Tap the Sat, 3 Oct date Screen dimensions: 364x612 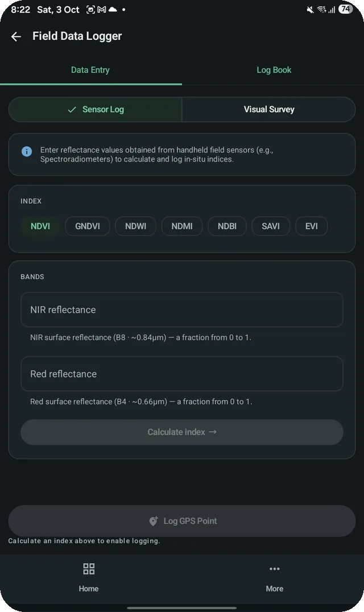[x=58, y=9]
